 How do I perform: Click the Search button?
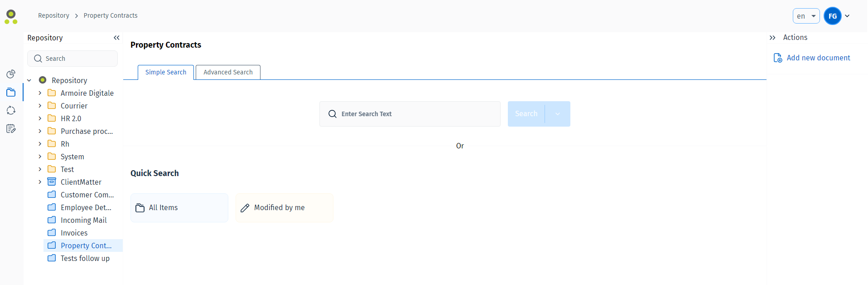[526, 114]
